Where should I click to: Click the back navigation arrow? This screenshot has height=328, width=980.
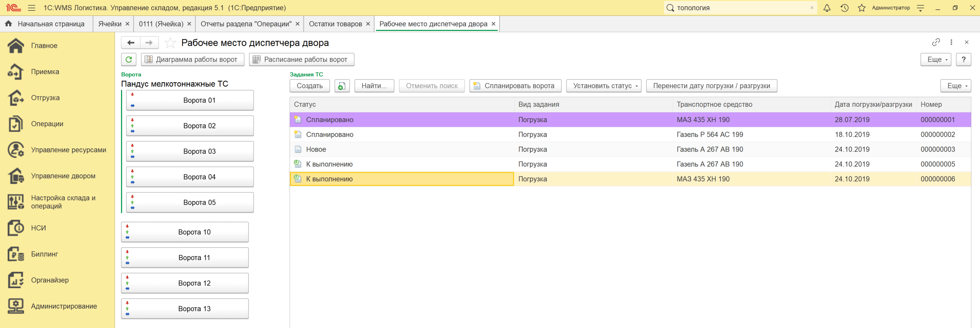click(x=131, y=42)
